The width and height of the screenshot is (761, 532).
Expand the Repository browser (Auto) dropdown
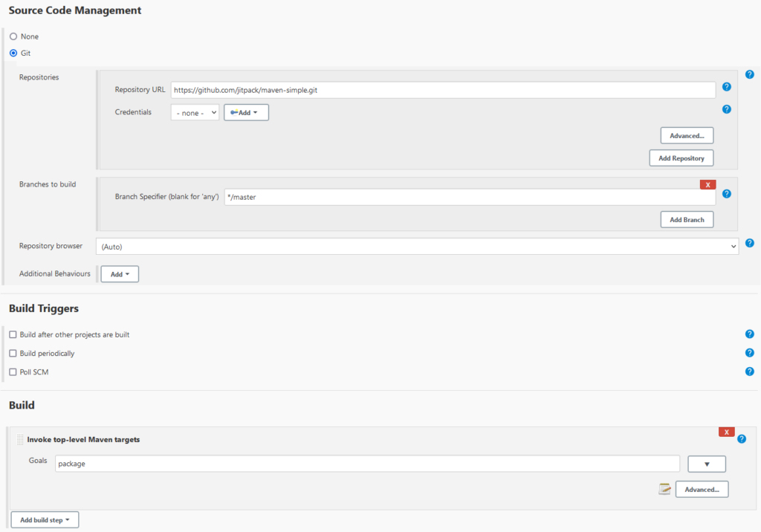pyautogui.click(x=417, y=246)
